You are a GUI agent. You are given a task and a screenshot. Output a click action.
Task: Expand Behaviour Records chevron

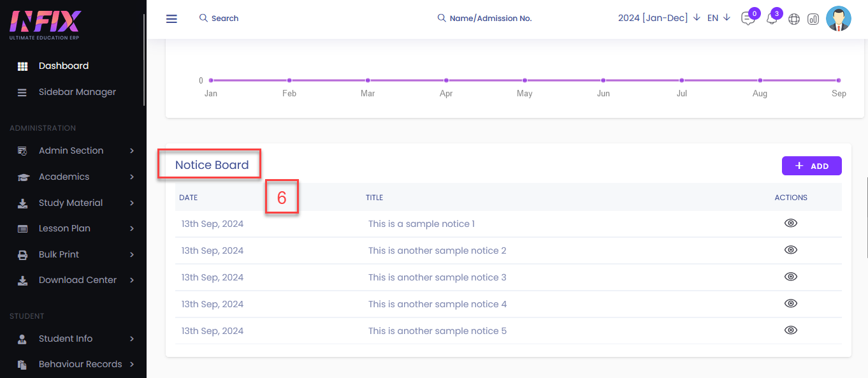(x=132, y=364)
